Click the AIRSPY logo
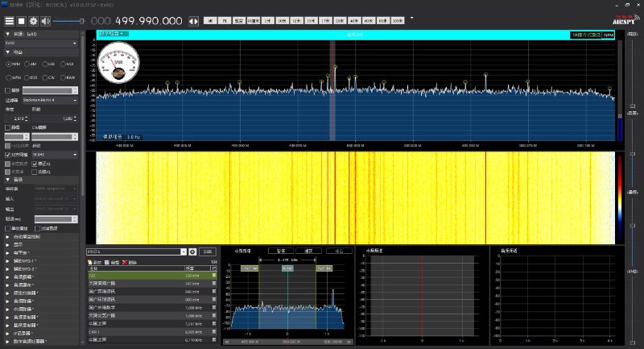Screen dimensions: 644x349 coord(625,19)
